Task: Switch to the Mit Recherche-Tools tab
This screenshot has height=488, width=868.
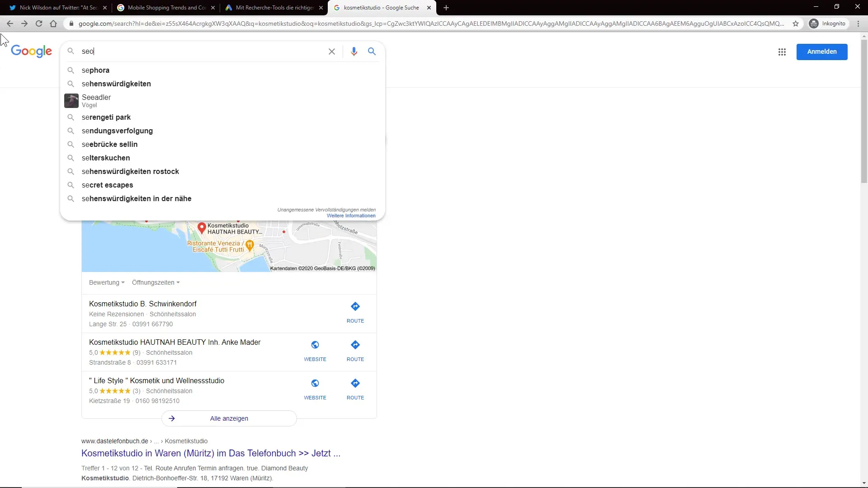Action: (x=274, y=8)
